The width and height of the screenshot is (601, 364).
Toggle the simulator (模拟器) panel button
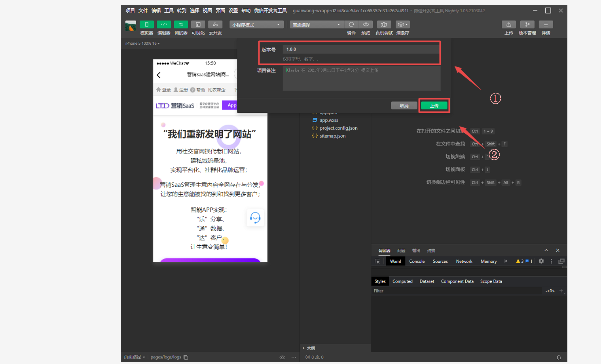click(146, 25)
